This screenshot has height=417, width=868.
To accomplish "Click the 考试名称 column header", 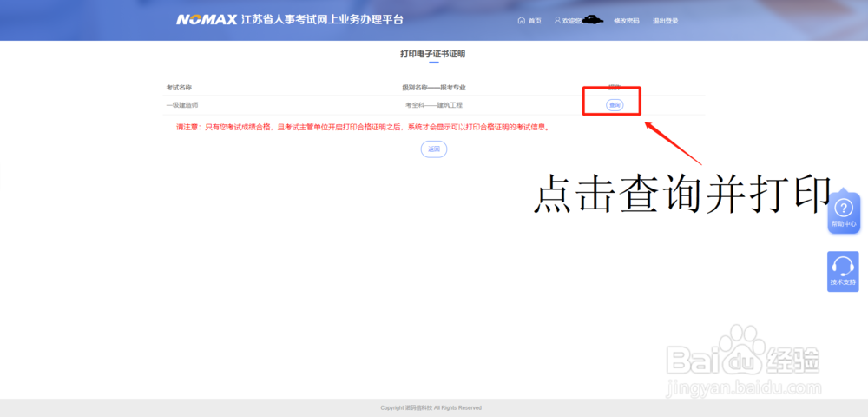I will pos(179,88).
